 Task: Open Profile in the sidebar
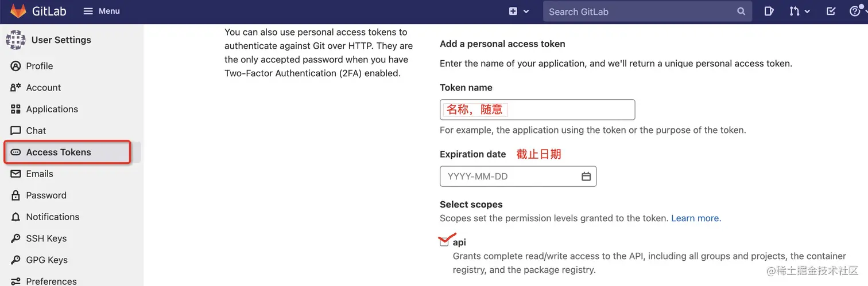click(x=39, y=66)
